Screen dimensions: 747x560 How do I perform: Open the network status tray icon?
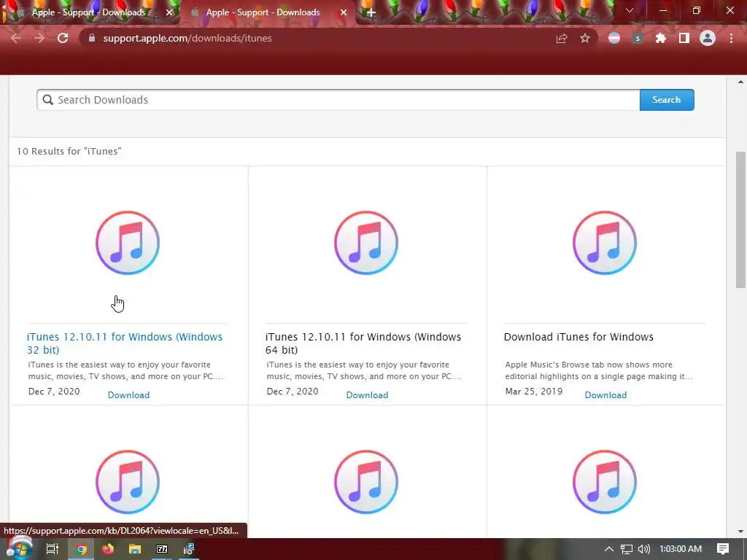click(627, 549)
